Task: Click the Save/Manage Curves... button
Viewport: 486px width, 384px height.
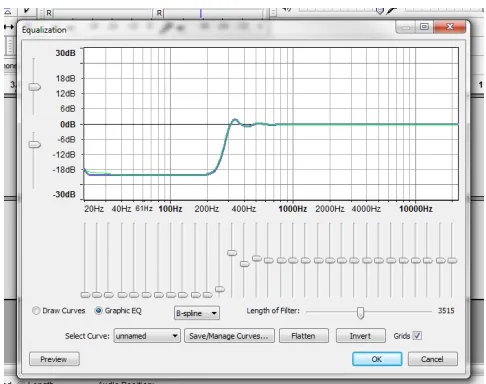Action: pos(229,336)
